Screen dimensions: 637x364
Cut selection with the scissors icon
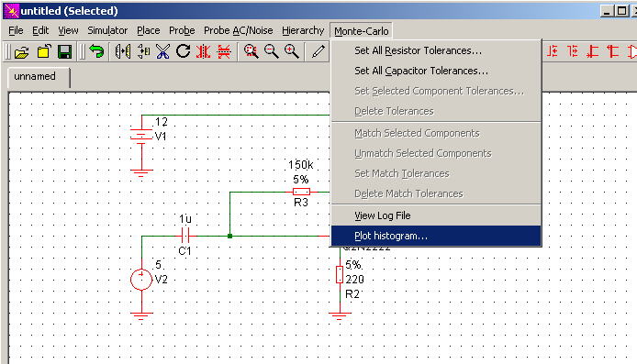pos(162,52)
